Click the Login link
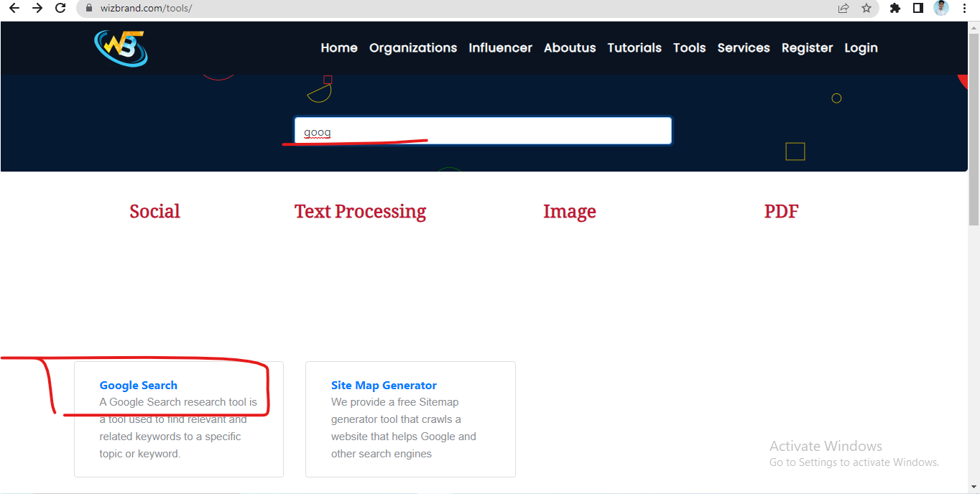 click(x=861, y=47)
